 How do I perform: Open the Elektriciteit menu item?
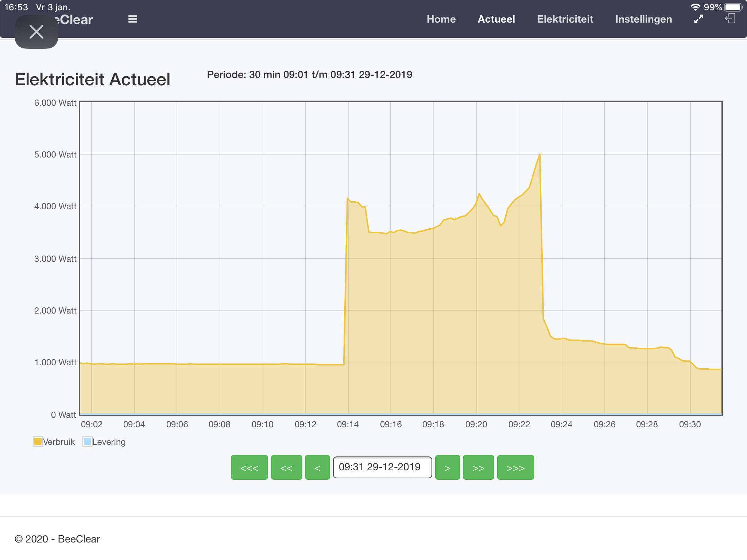pos(565,19)
